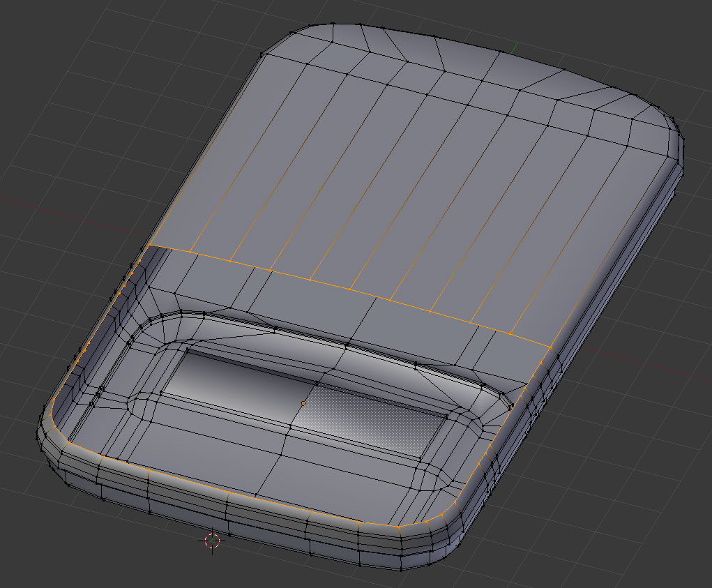Select the orange highlighted vertex in the recess
Viewport: 712px width, 588px height.
pos(303,403)
